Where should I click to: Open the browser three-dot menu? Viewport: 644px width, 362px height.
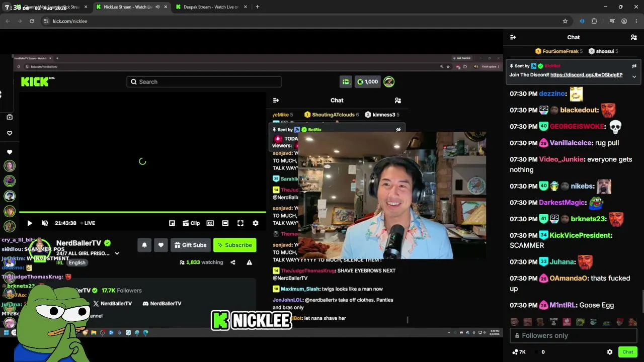pyautogui.click(x=636, y=21)
